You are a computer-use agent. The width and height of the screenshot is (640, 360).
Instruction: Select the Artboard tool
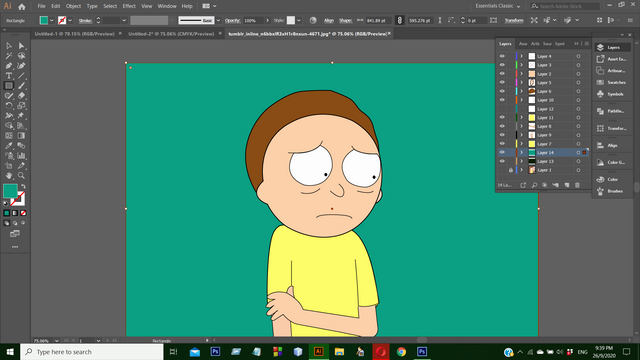click(9, 166)
